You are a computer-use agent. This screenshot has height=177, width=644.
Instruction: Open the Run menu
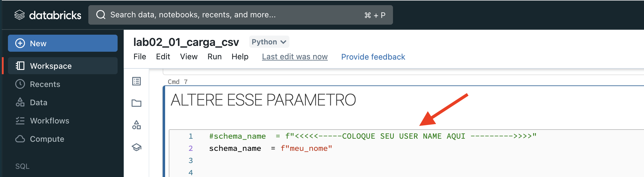(x=214, y=57)
